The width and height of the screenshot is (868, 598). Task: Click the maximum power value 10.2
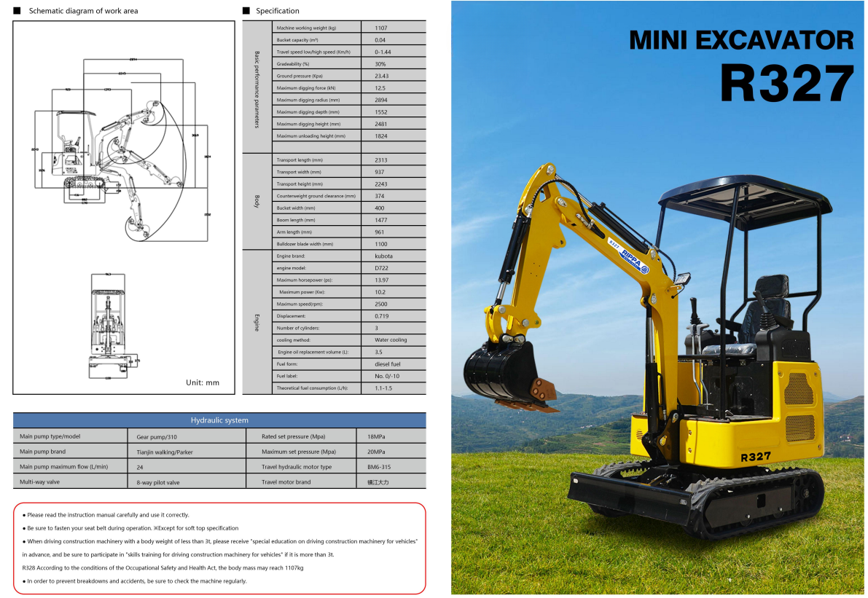click(x=380, y=293)
